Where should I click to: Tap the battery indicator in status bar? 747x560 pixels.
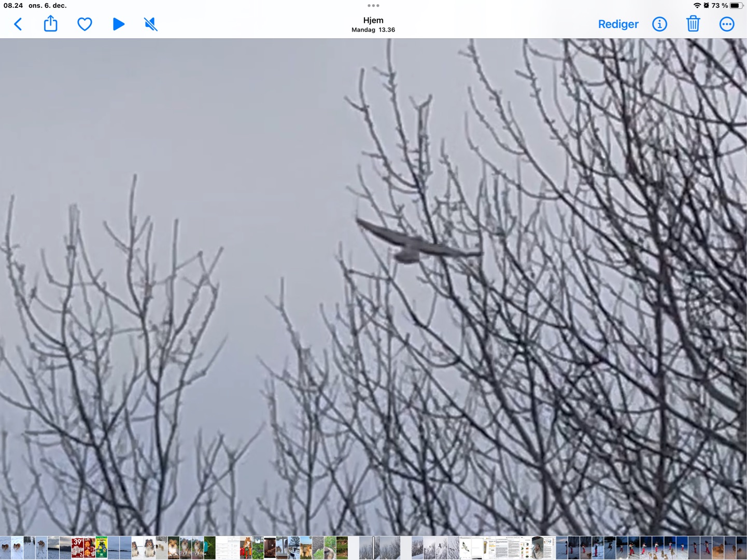click(736, 6)
